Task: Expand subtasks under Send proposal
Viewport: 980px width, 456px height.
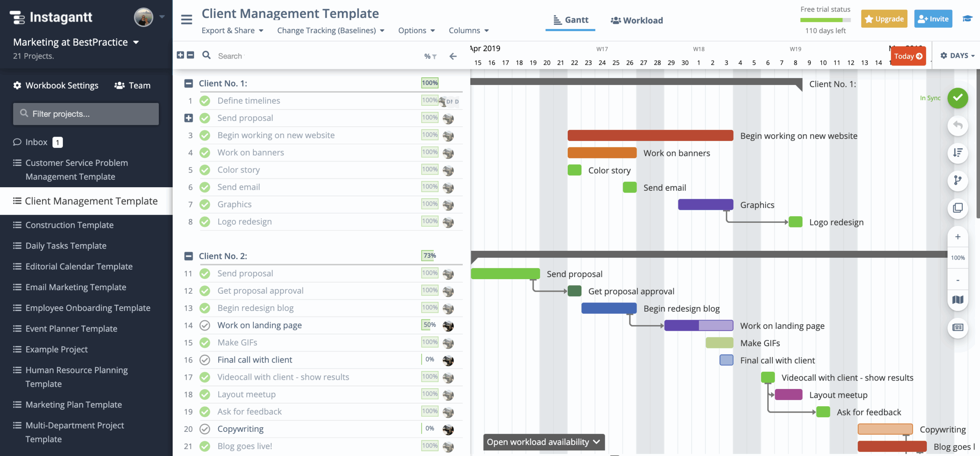Action: click(188, 118)
